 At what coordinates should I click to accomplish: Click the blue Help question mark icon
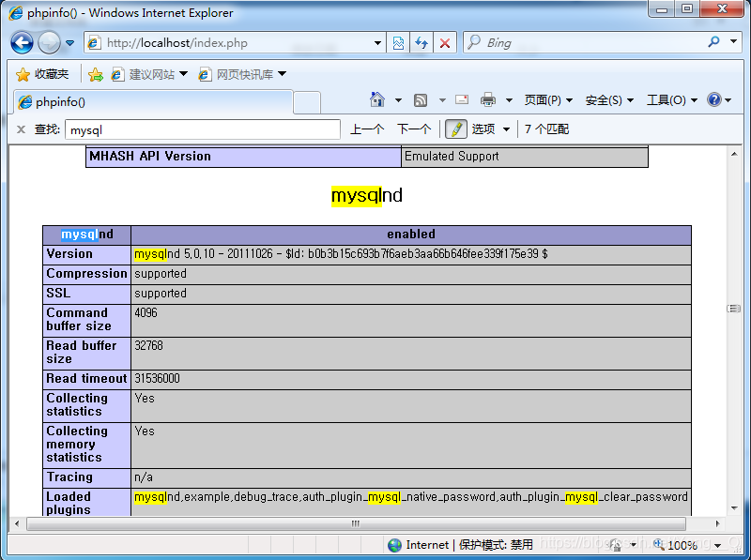click(714, 99)
